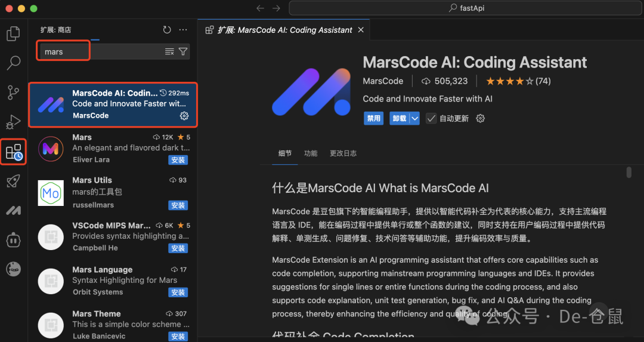Open the rocket icon view
This screenshot has height=342, width=644.
click(x=13, y=181)
